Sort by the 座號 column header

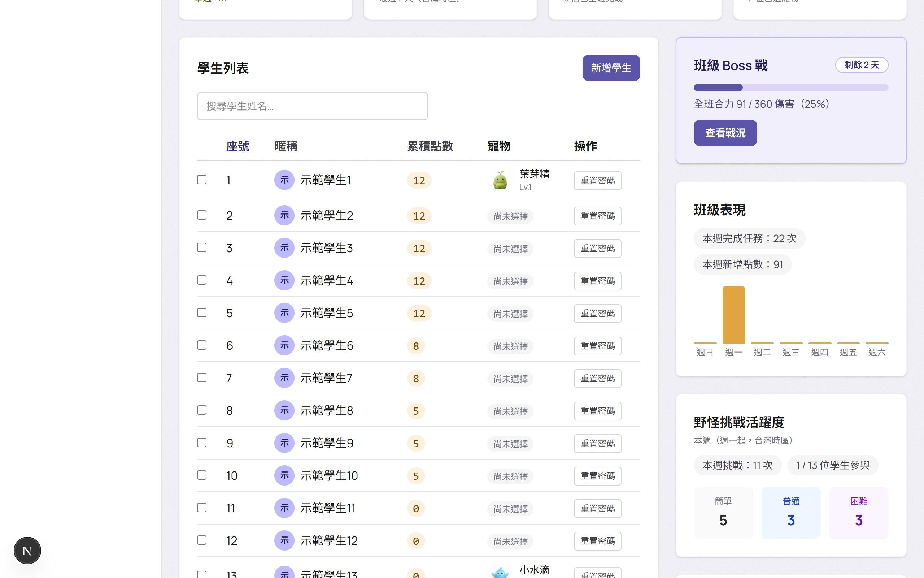coord(237,146)
